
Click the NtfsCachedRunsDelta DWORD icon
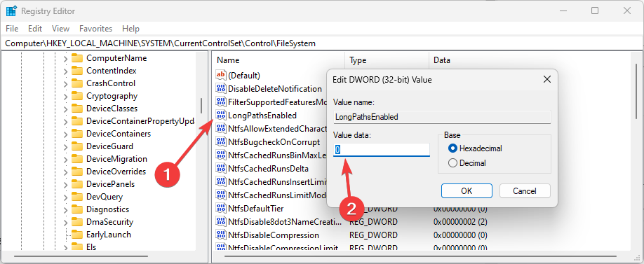point(221,169)
